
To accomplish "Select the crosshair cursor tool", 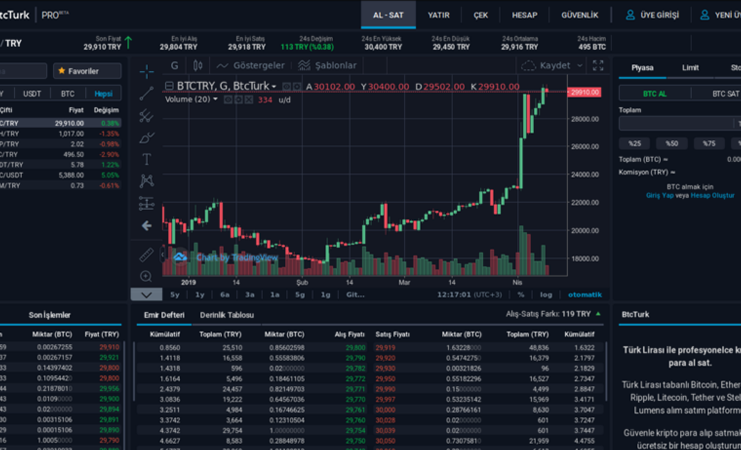I will point(146,72).
